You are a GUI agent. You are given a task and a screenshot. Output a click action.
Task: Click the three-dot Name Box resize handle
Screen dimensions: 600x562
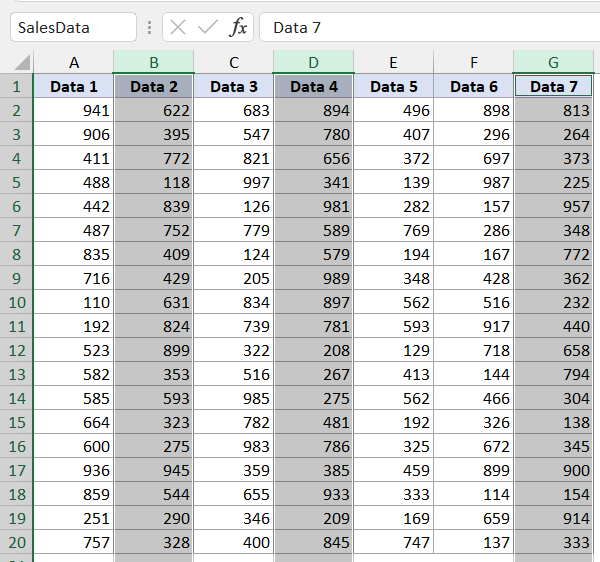[149, 28]
